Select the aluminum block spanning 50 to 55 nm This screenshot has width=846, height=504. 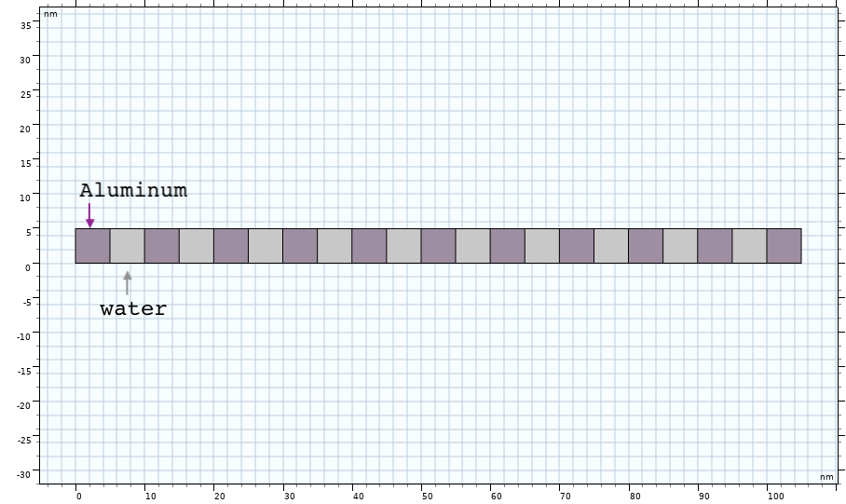click(x=438, y=246)
